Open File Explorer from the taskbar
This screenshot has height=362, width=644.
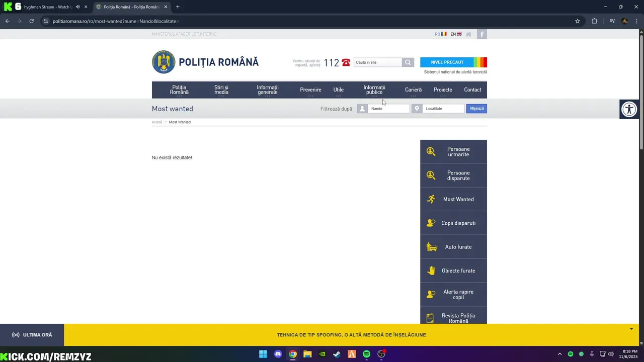(307, 354)
